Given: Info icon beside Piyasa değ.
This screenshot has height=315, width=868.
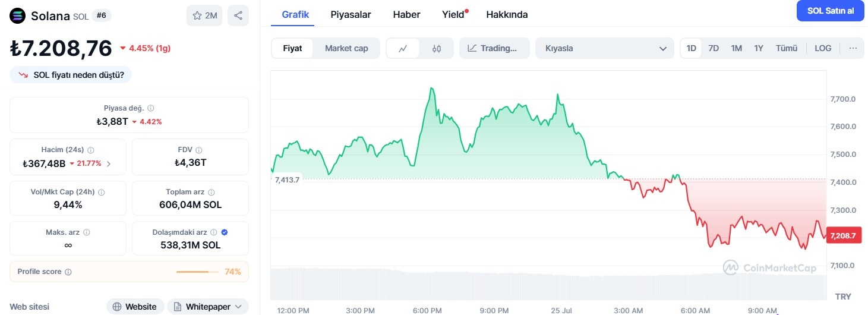Looking at the screenshot, I should pyautogui.click(x=151, y=108).
